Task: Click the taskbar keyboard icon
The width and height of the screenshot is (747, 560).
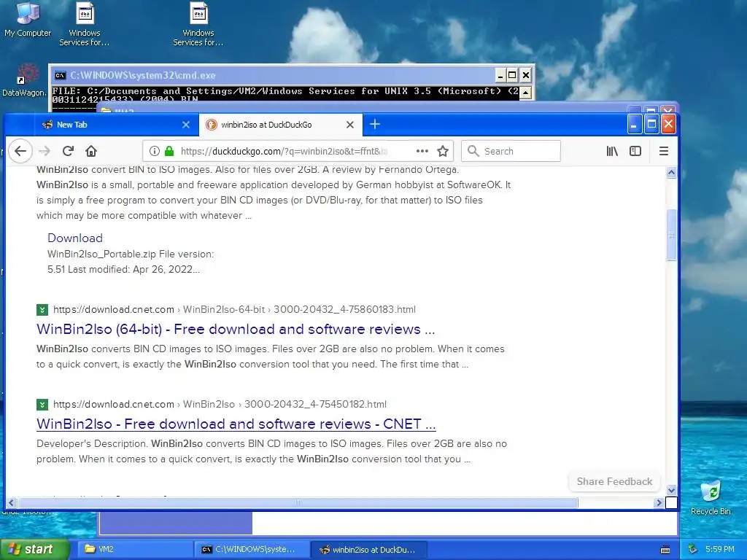Action: [x=665, y=550]
